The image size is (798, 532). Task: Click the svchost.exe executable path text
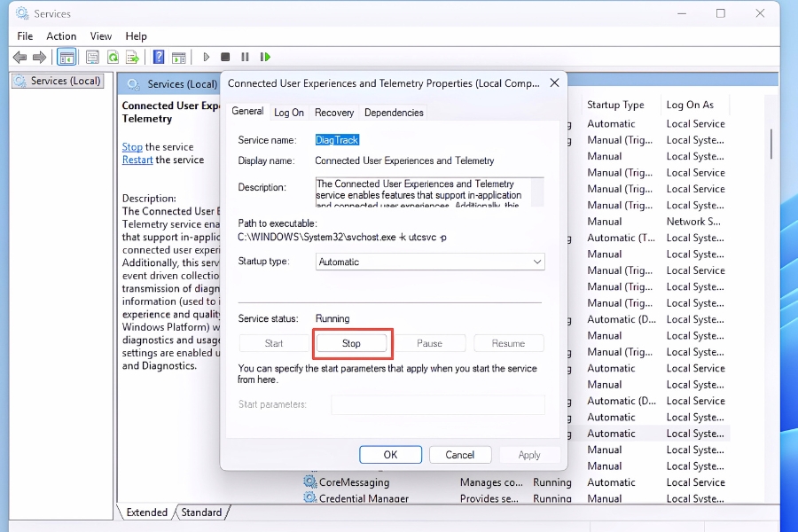pyautogui.click(x=342, y=238)
